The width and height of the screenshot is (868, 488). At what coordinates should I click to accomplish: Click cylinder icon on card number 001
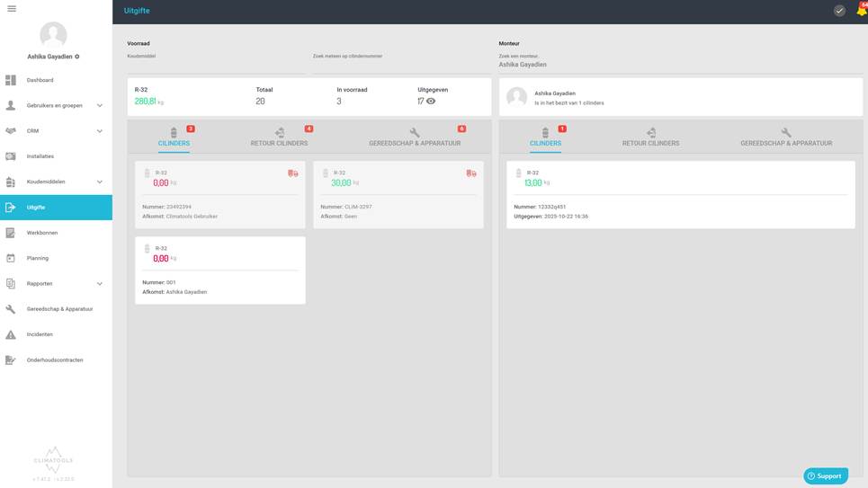pyautogui.click(x=148, y=249)
